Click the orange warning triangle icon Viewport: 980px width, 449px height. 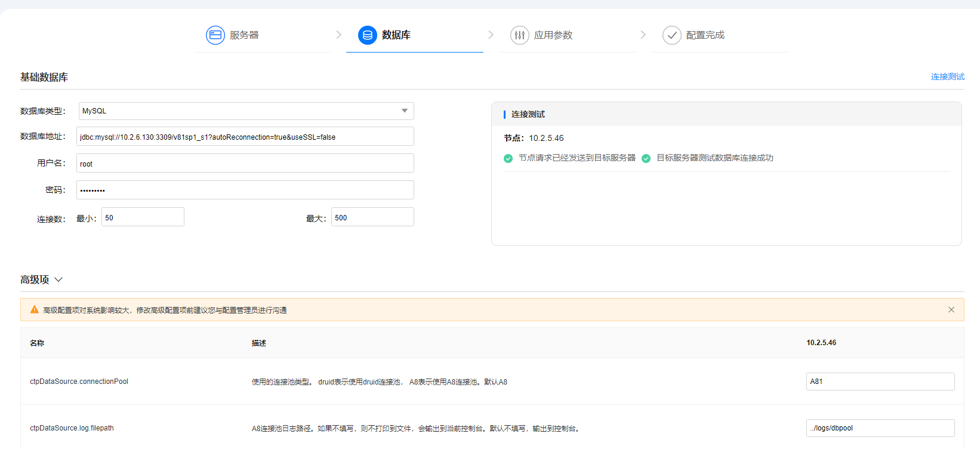[x=35, y=310]
